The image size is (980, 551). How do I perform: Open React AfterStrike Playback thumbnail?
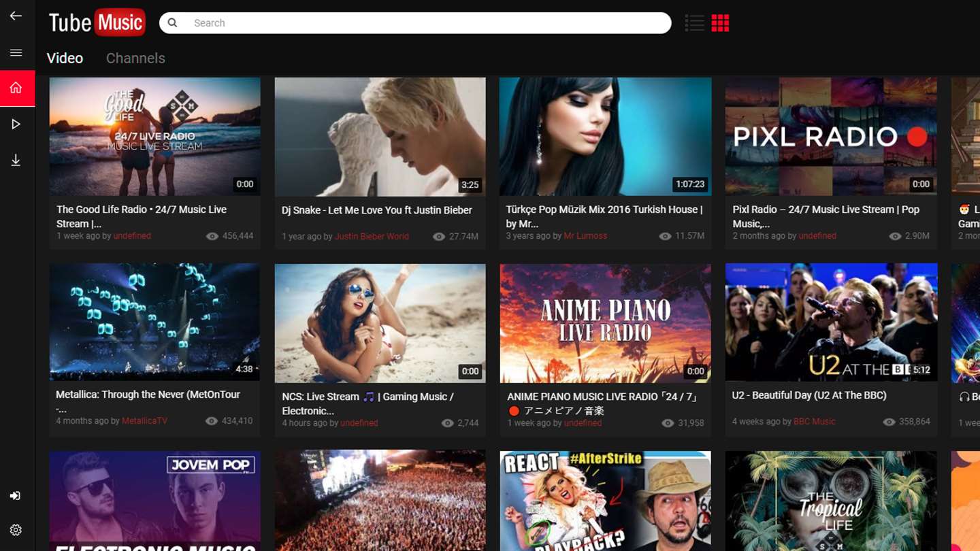605,501
